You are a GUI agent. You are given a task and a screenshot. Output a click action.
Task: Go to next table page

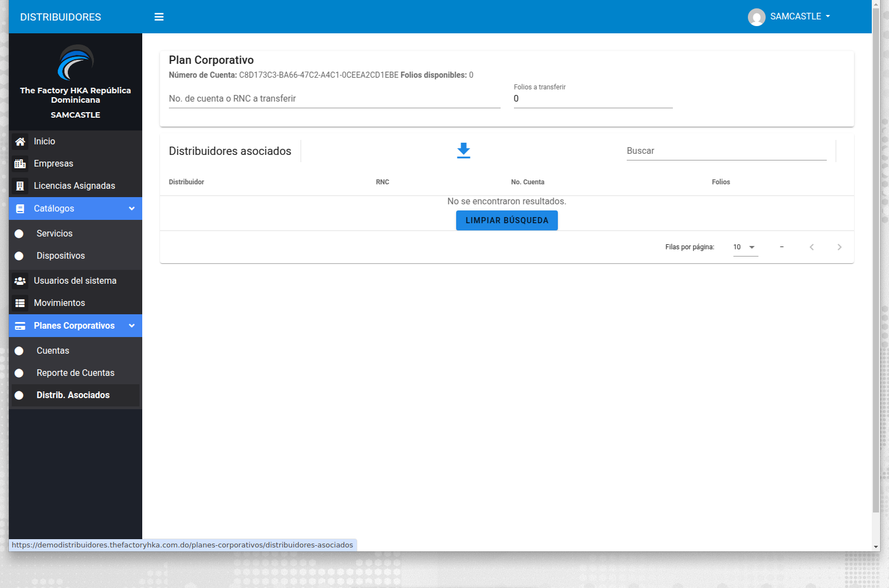840,247
